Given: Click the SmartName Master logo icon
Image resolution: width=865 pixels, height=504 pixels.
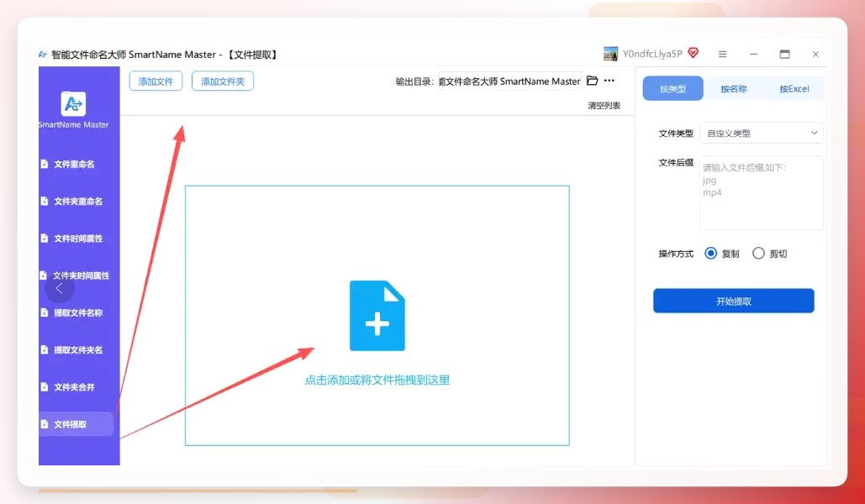Looking at the screenshot, I should 73,103.
